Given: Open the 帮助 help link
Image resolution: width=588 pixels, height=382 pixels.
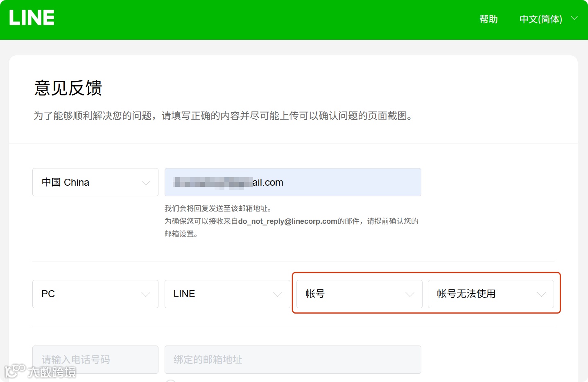Looking at the screenshot, I should (x=488, y=19).
